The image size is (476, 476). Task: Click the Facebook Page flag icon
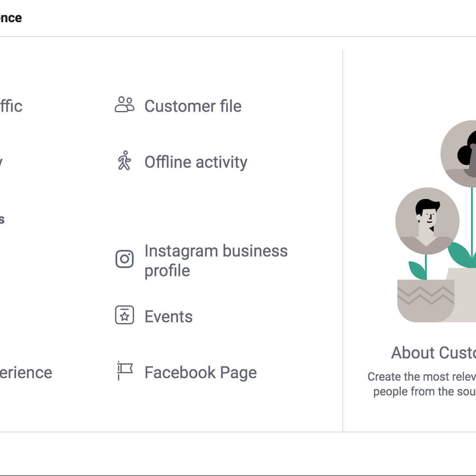click(125, 371)
